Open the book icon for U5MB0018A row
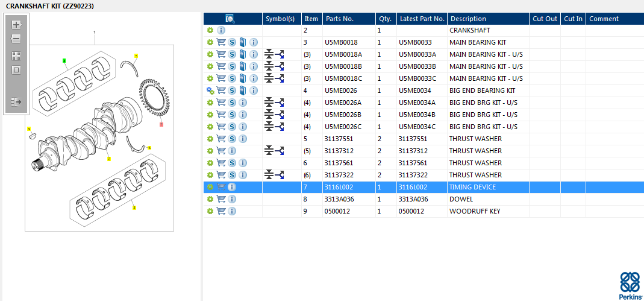 [243, 54]
